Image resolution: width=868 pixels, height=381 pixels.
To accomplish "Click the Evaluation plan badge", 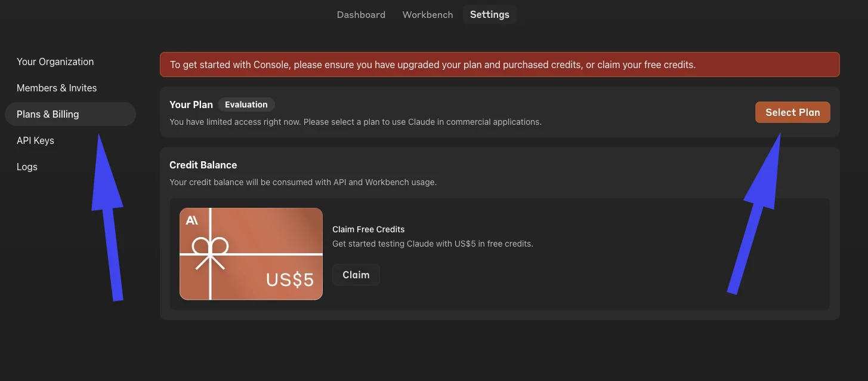I will pyautogui.click(x=246, y=105).
